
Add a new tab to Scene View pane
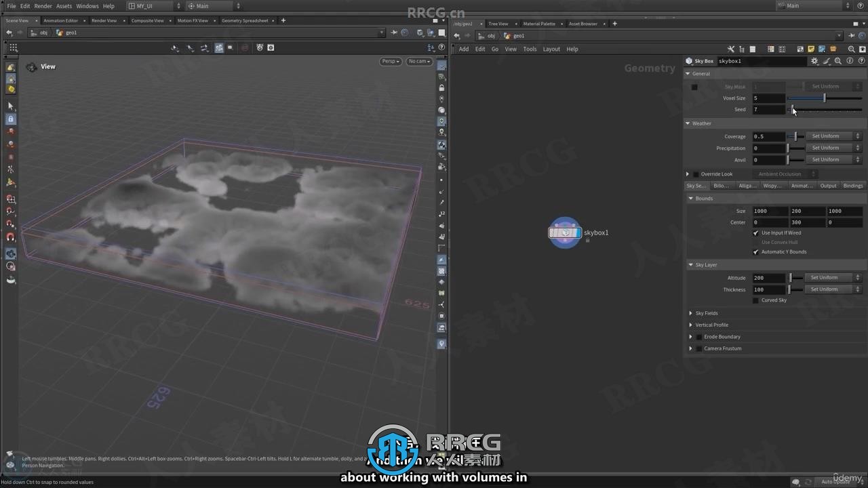(x=283, y=20)
